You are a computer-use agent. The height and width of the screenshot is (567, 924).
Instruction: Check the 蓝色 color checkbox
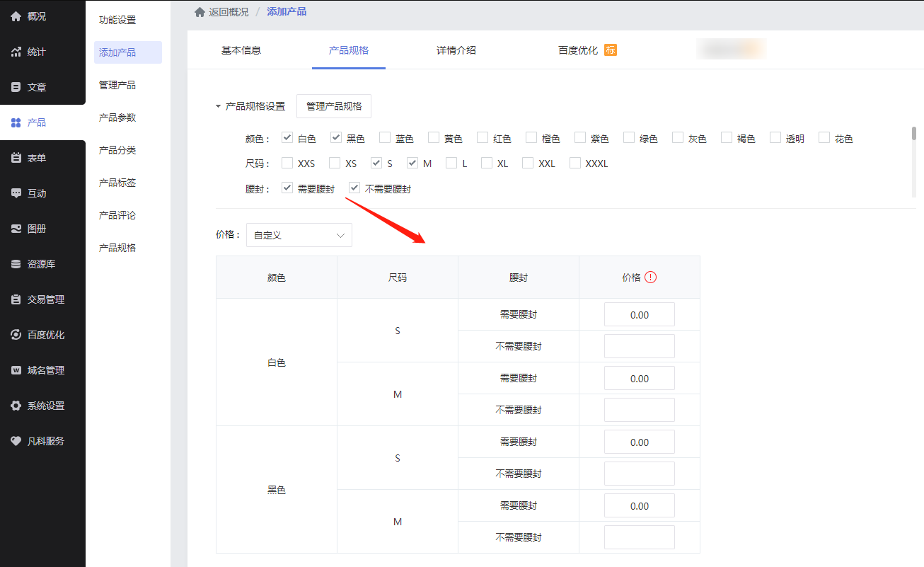tap(385, 138)
